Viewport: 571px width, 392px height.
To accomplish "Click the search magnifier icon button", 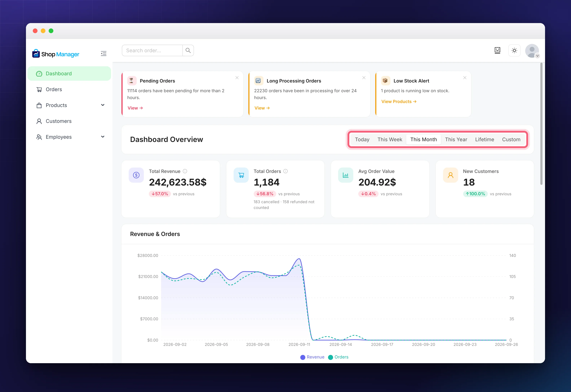I will (188, 50).
